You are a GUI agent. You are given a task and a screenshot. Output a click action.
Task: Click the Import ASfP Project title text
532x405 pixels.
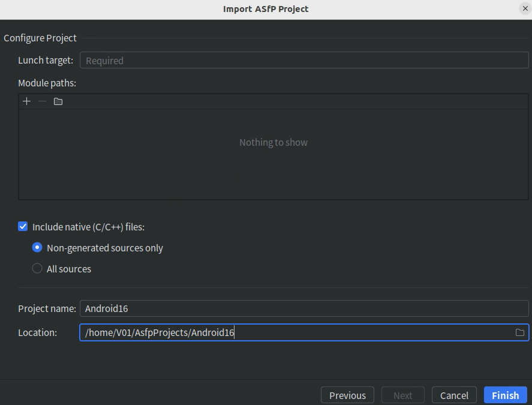tap(266, 9)
